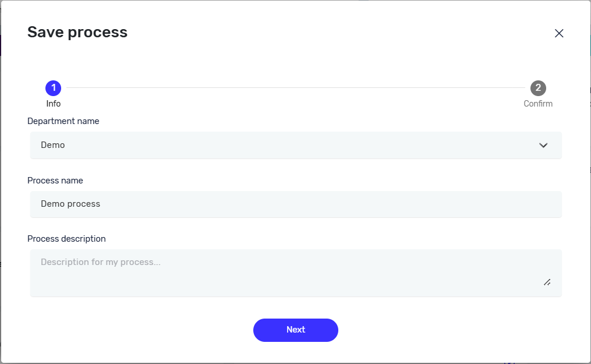Click the stepper line between steps
The image size is (591, 364).
(295, 88)
